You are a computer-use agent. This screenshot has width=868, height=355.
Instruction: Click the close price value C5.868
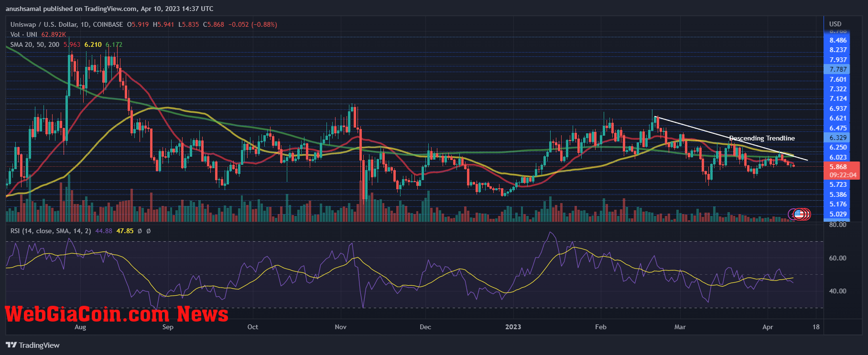click(x=214, y=24)
